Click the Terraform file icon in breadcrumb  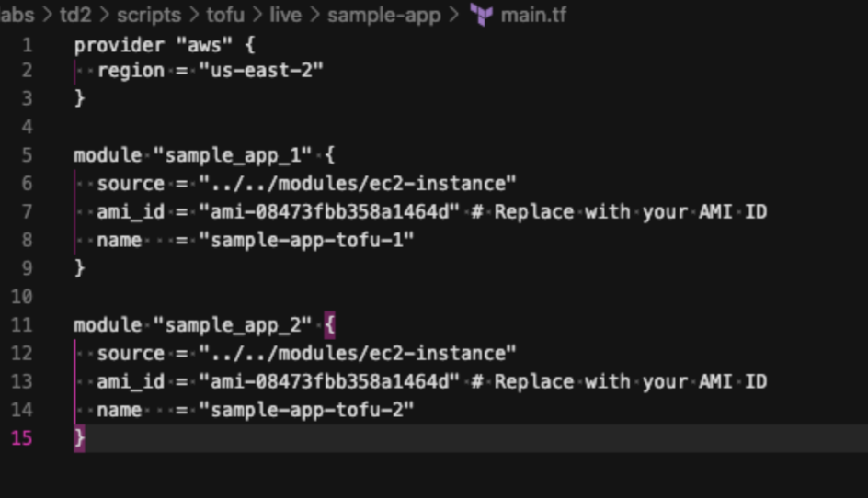point(481,16)
